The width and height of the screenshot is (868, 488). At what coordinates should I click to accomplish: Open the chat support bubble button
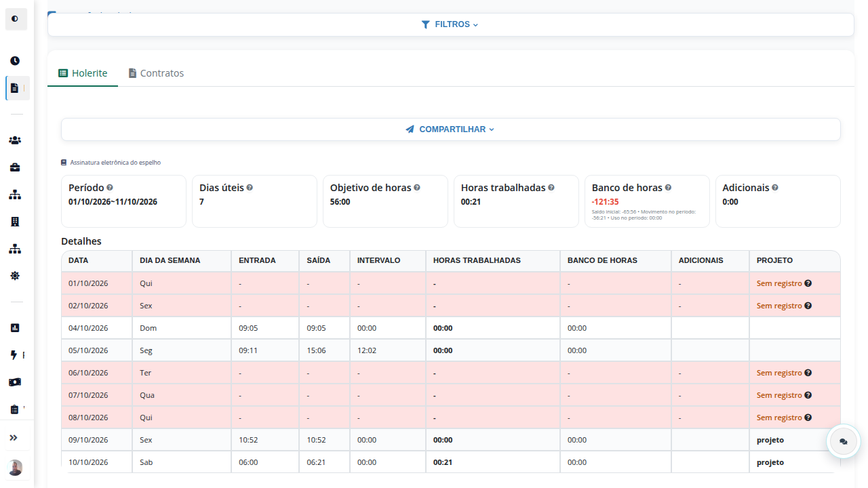click(x=844, y=441)
